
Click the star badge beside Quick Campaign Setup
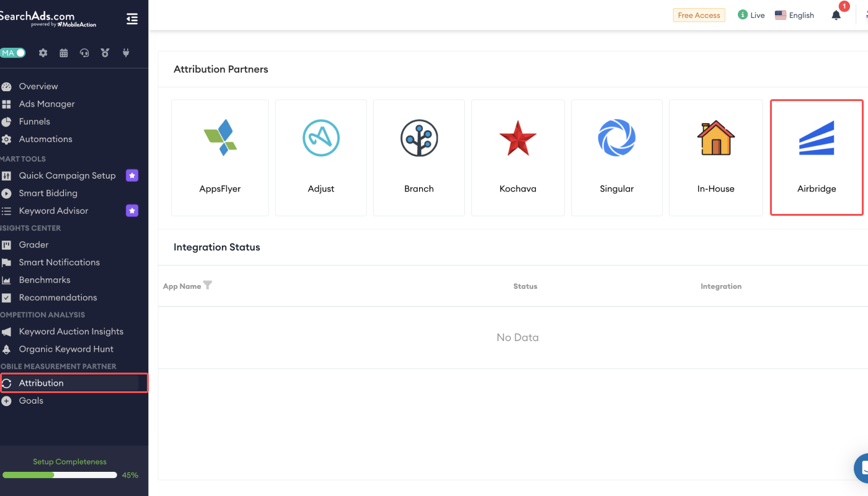(132, 175)
